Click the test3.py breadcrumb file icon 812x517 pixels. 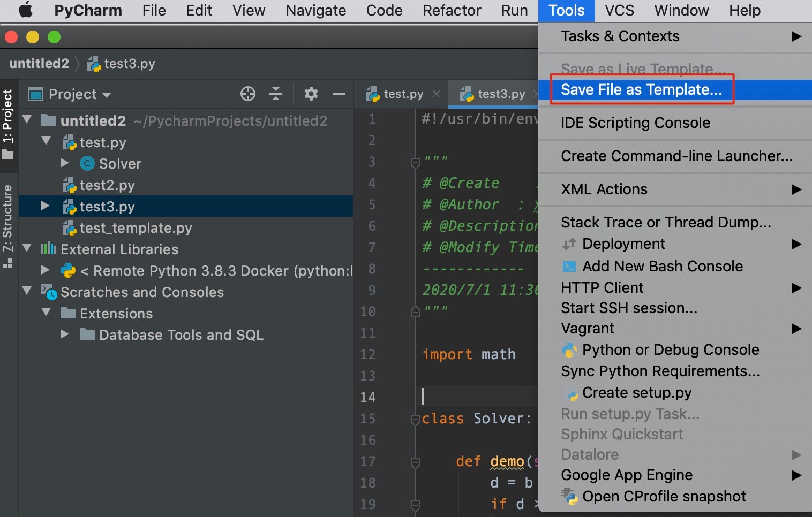coord(94,64)
